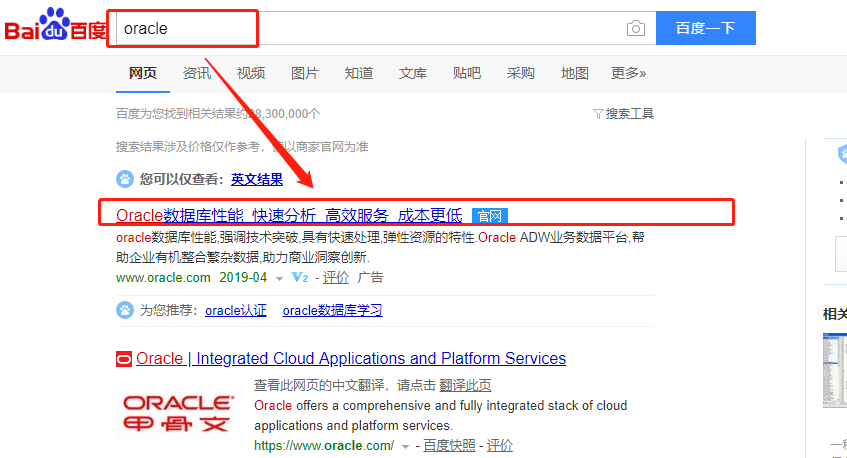Open 评价 link in the ad result
The width and height of the screenshot is (847, 458).
pos(335,278)
